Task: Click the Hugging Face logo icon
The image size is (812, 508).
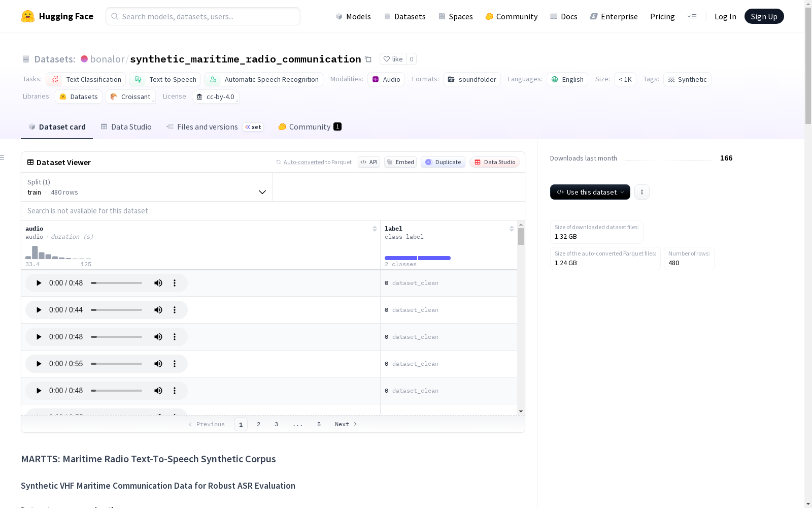Action: click(x=28, y=16)
